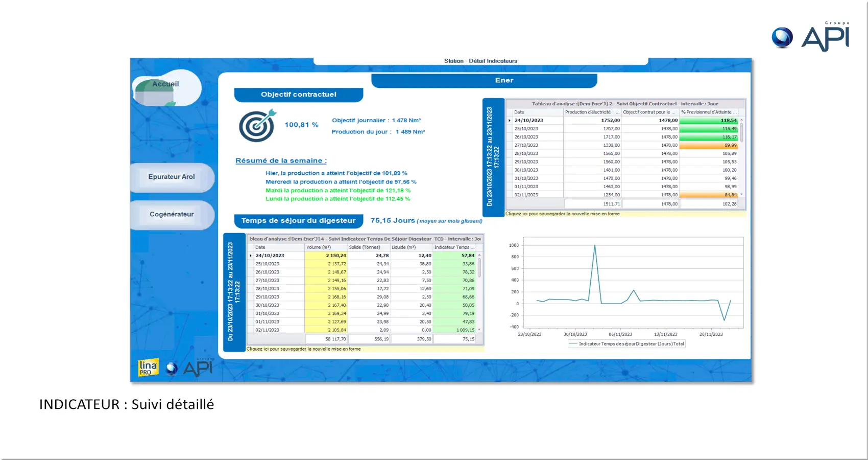Screen dimensions: 868x460
Task: Click the target bullseye objective icon
Action: click(x=257, y=126)
